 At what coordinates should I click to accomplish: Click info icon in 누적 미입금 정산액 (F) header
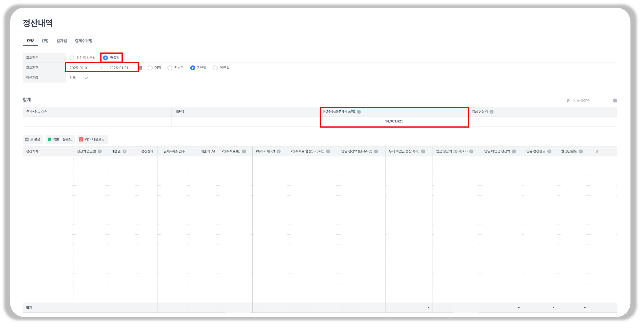[423, 152]
